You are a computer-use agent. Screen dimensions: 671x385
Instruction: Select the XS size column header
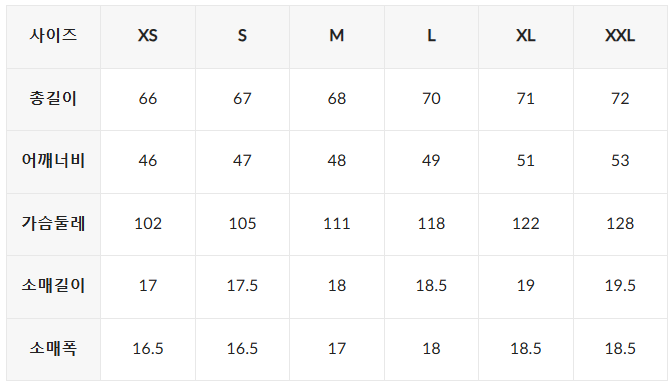point(148,37)
